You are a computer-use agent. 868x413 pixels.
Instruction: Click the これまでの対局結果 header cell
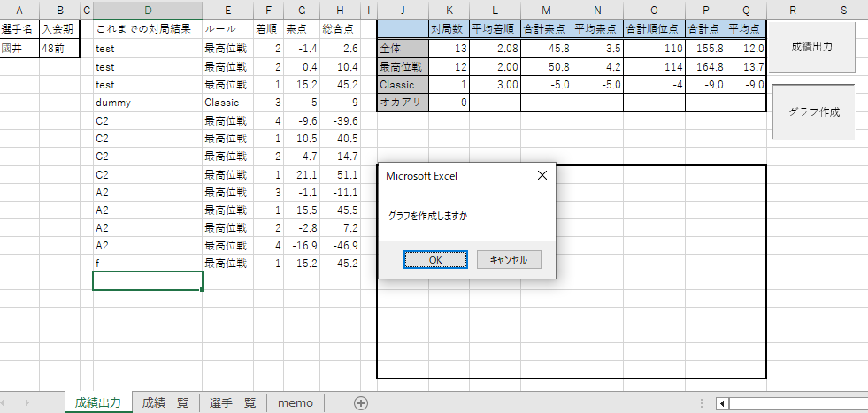point(147,29)
